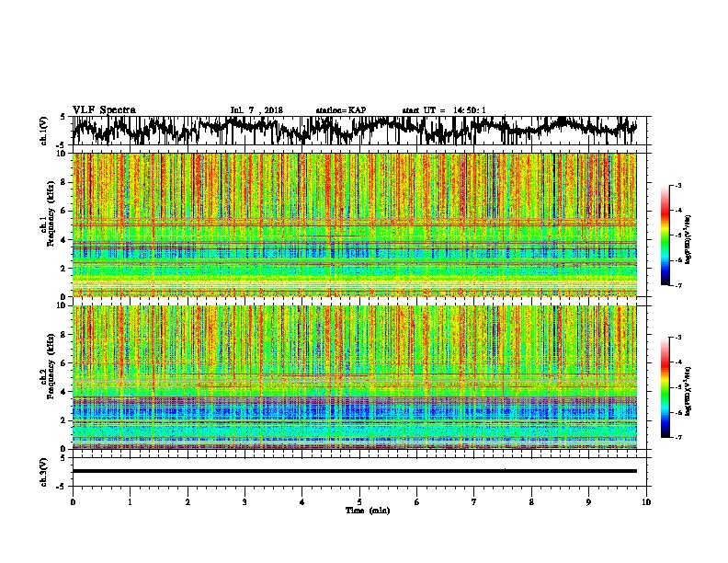
Task: Click time axis tick label "10"
Action: (646, 502)
